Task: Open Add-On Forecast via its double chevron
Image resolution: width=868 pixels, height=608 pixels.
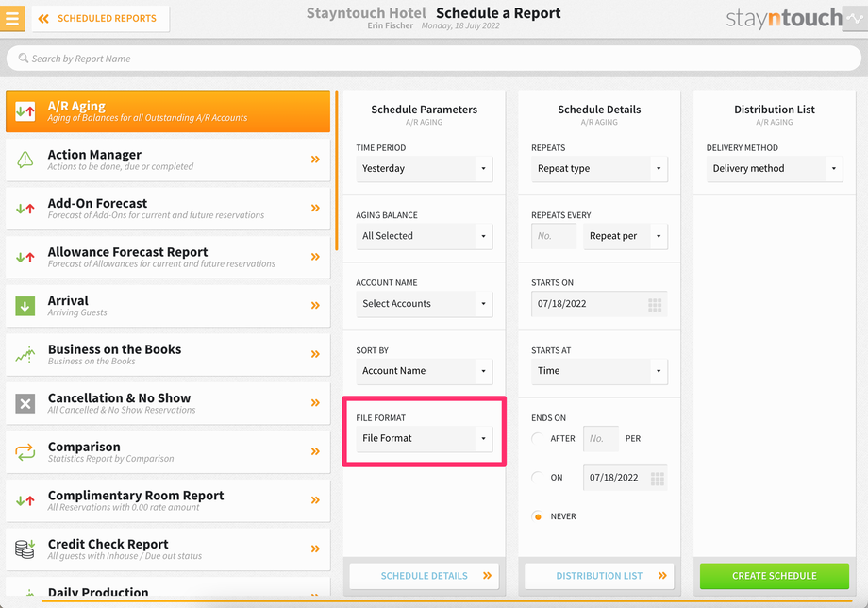Action: pos(315,209)
